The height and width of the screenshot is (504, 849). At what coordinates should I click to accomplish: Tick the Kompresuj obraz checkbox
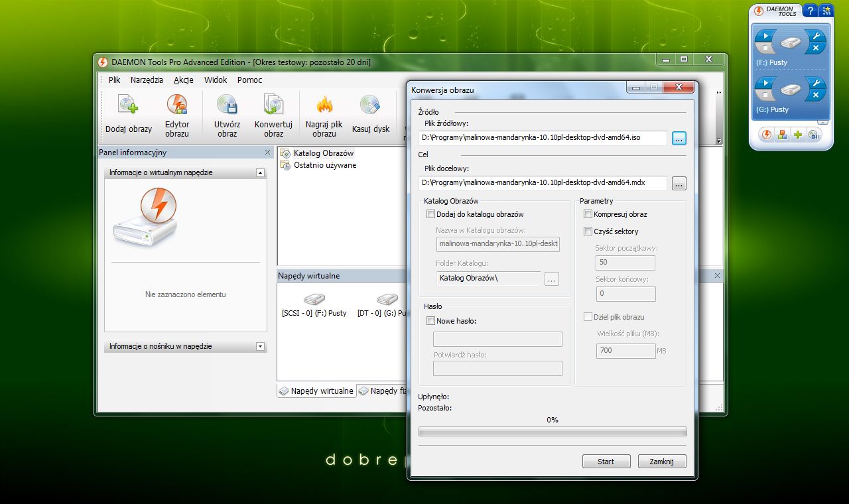tap(588, 214)
